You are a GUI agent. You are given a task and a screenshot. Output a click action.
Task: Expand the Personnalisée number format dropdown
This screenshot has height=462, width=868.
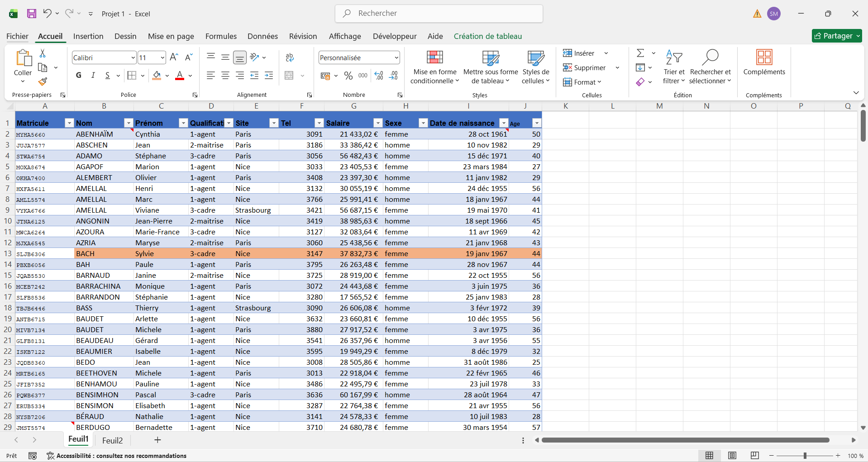click(x=396, y=57)
